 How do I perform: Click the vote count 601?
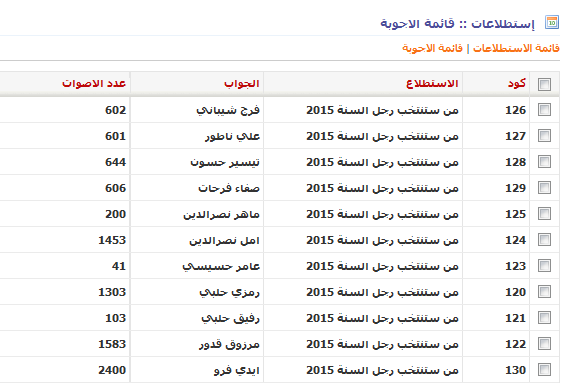(x=116, y=136)
